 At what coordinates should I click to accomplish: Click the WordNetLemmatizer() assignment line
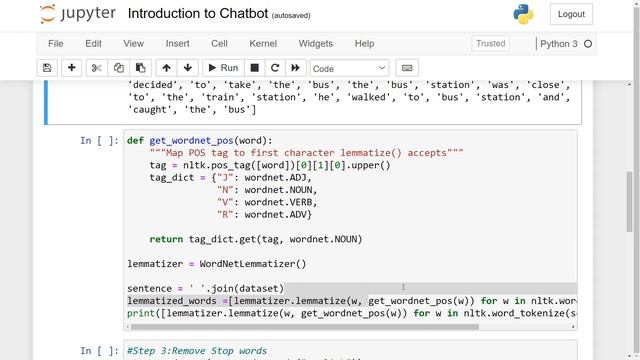(x=217, y=264)
